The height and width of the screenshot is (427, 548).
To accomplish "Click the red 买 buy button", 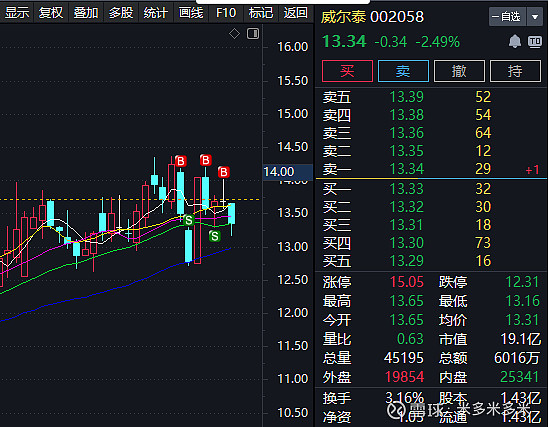I will [347, 71].
